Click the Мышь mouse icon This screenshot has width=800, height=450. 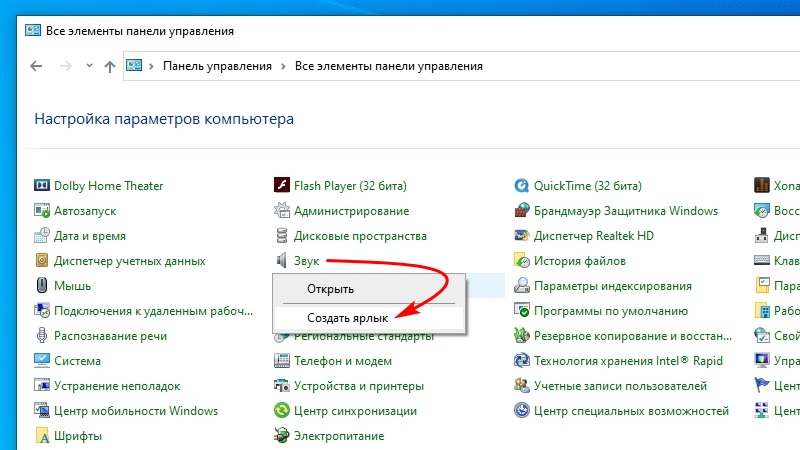click(42, 285)
